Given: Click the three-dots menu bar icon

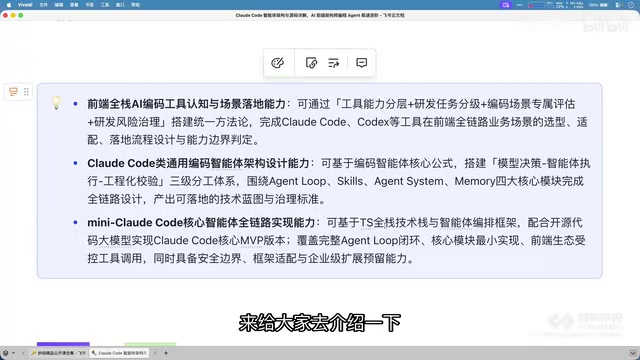Looking at the screenshot, I should pos(520,5).
